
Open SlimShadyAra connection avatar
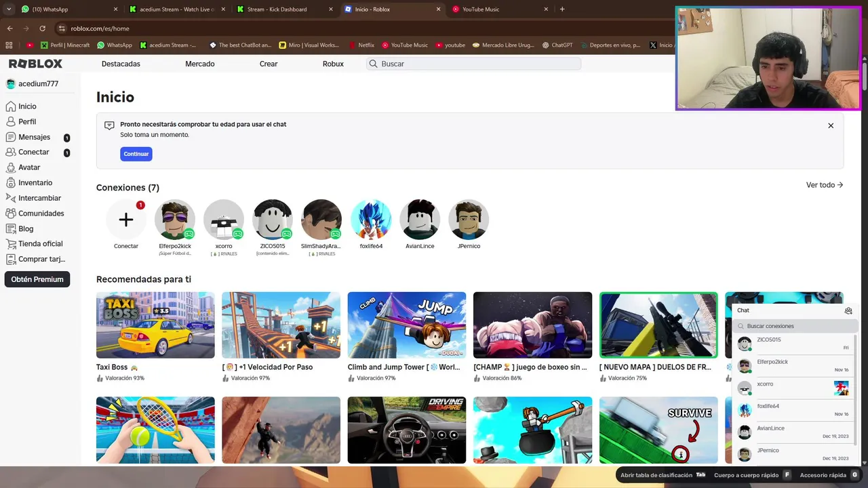[x=321, y=220]
